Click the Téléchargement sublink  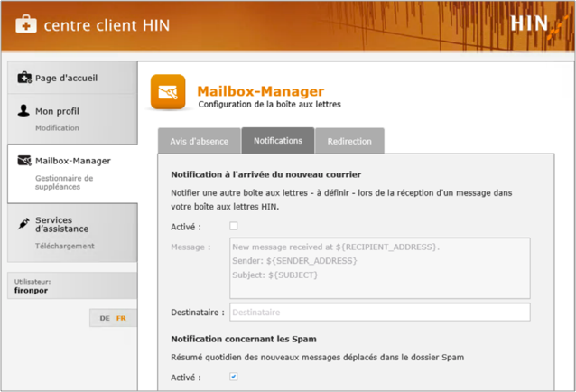(65, 246)
